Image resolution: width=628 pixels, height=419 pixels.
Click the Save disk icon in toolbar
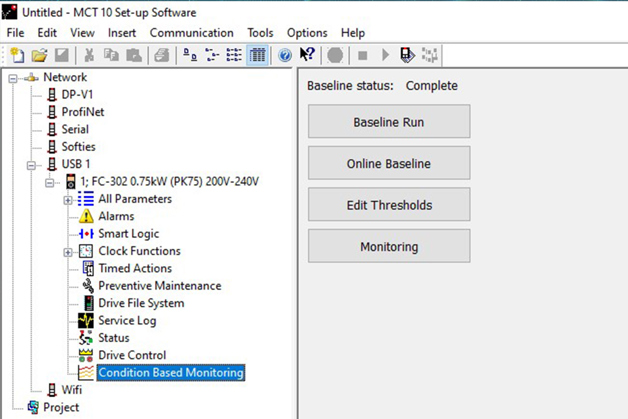click(62, 55)
